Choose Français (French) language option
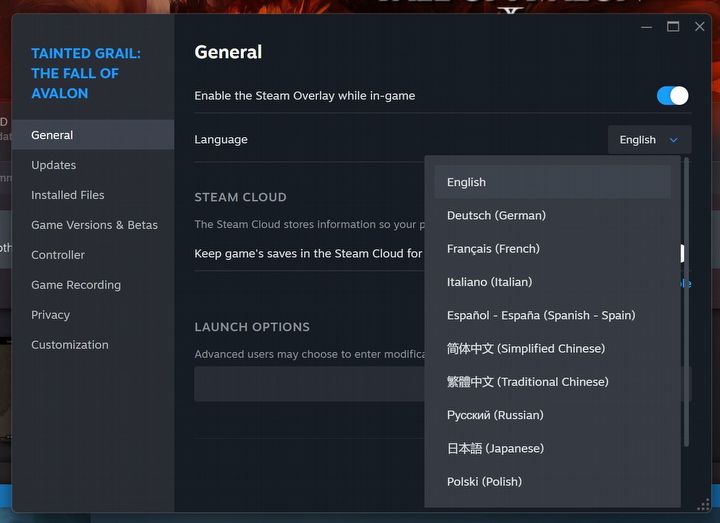 pos(493,249)
